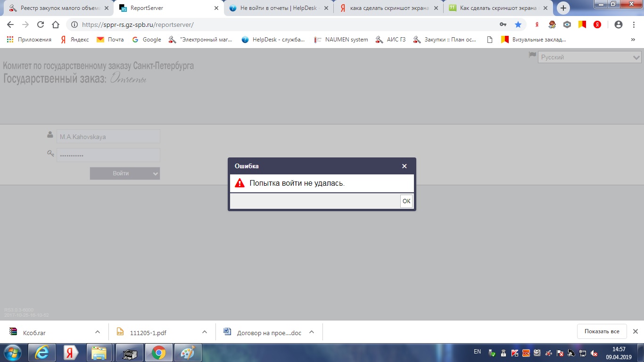This screenshot has width=644, height=362.
Task: Click the yellow-red bookmark extension icon
Action: (x=582, y=25)
